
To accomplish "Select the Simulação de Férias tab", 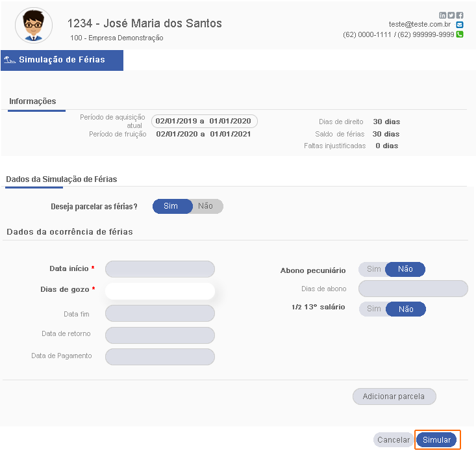I will coord(62,60).
